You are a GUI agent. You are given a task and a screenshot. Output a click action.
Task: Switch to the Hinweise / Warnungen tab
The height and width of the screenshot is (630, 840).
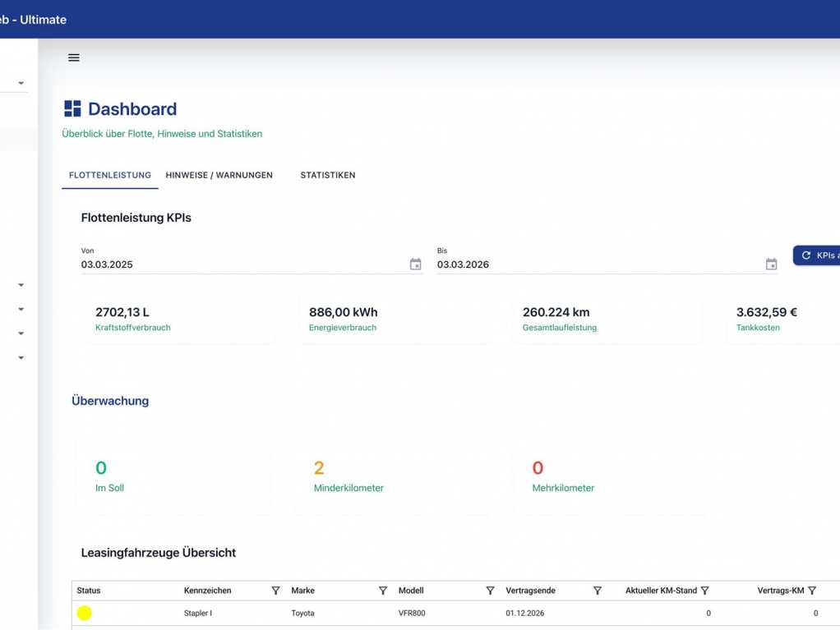(x=219, y=175)
